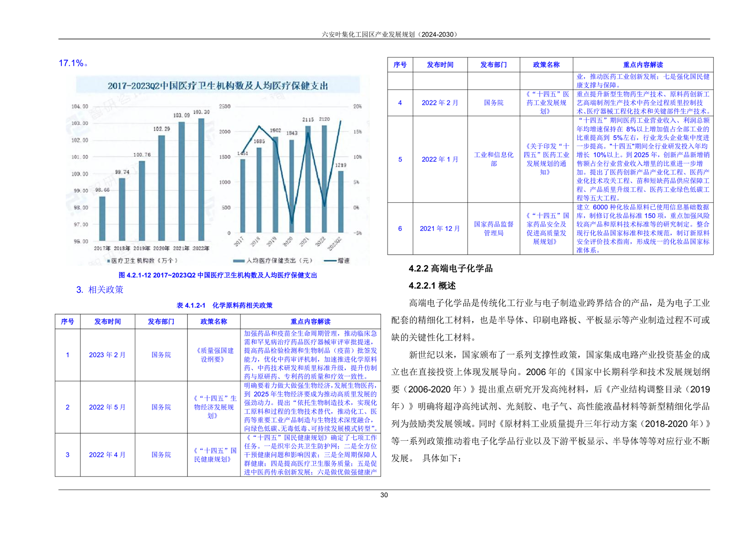
Task: Select the heading "4.2.2 高端电子化学品"
Action: click(450, 268)
